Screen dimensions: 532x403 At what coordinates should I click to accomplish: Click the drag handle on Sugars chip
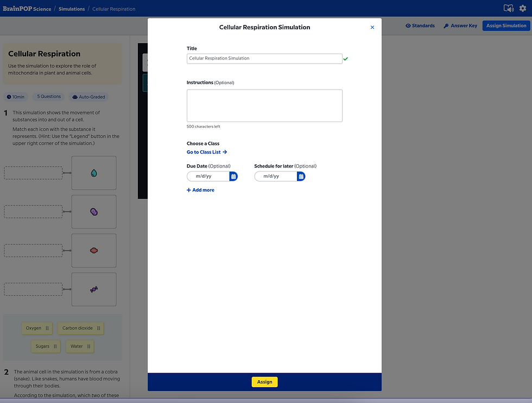pyautogui.click(x=55, y=347)
